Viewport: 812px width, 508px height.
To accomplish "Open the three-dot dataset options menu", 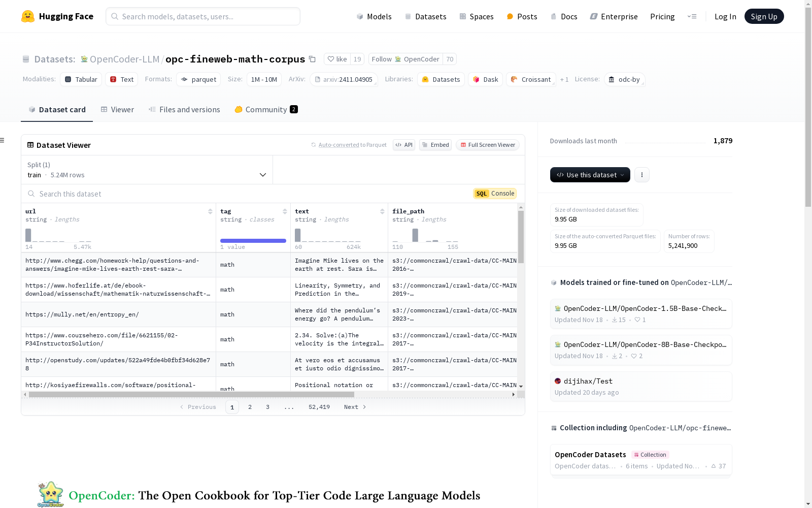I will (642, 175).
